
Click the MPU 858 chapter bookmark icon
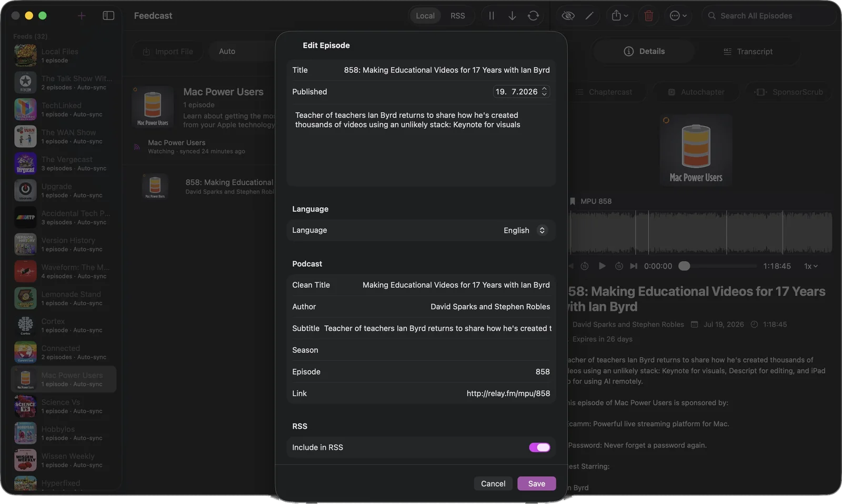(573, 201)
